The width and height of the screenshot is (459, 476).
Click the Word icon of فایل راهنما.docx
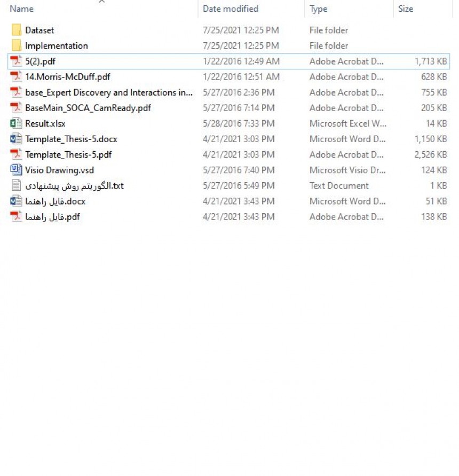(16, 201)
